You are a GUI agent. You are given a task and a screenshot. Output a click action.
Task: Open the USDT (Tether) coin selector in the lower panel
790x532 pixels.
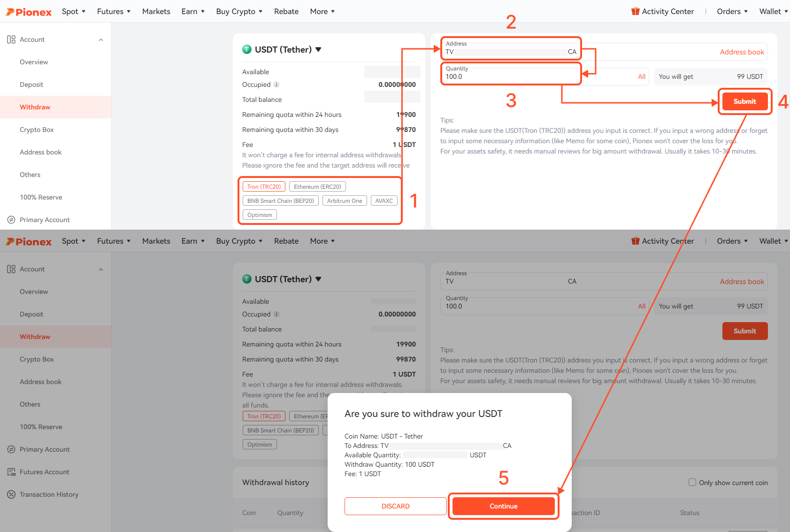click(288, 279)
